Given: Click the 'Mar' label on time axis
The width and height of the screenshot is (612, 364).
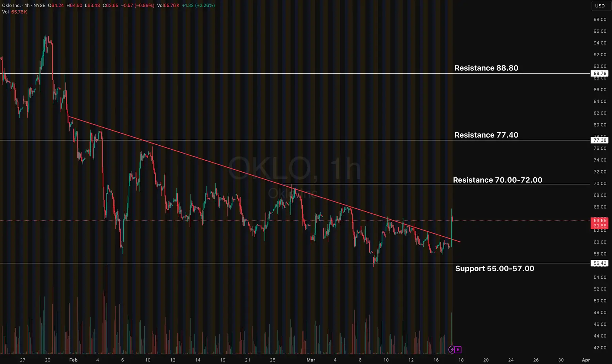Looking at the screenshot, I should click(x=311, y=360).
